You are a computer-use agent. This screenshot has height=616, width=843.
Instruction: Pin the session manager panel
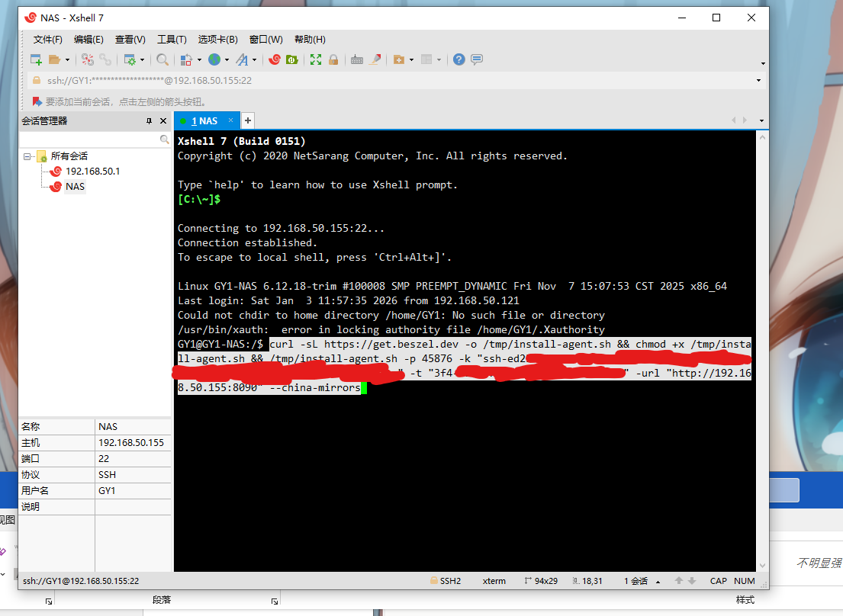pos(150,121)
